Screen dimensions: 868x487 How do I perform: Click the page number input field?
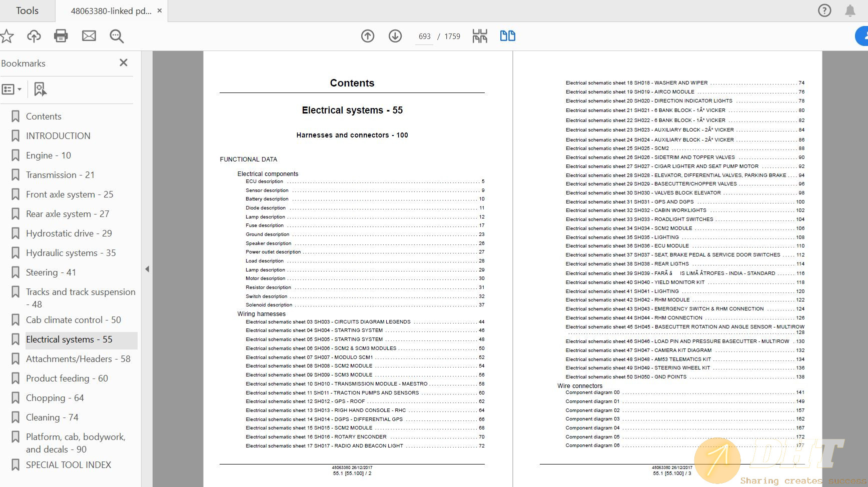424,36
